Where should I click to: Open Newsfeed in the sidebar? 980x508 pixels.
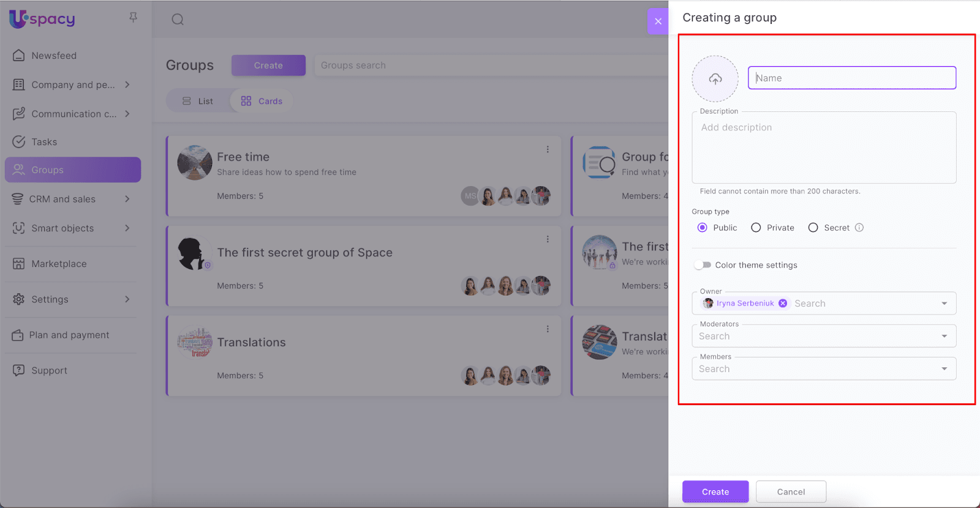54,56
